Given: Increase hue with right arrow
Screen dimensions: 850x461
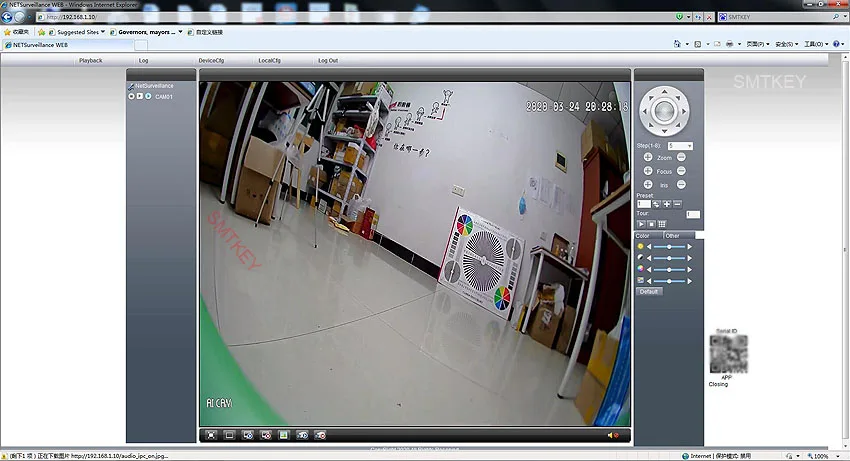Looking at the screenshot, I should coord(690,281).
